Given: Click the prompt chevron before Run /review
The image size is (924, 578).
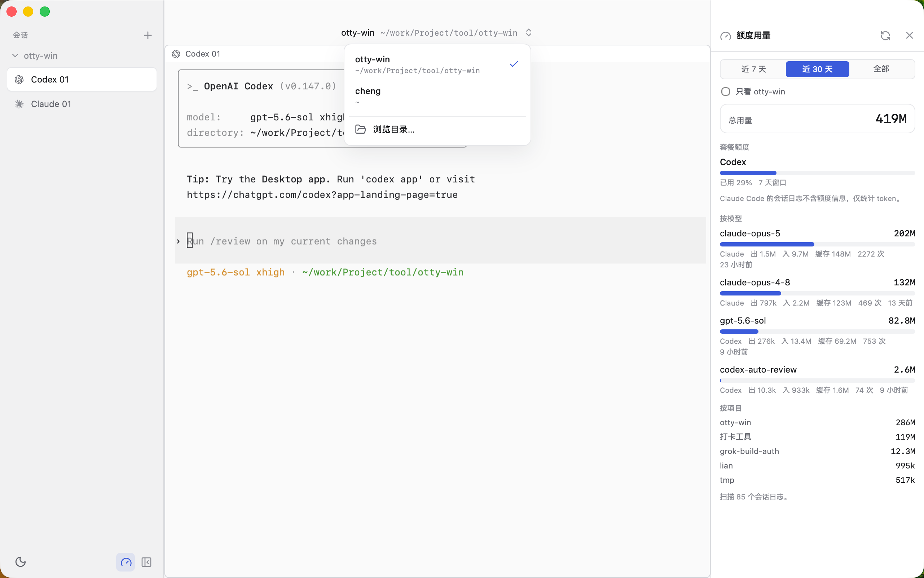Looking at the screenshot, I should pyautogui.click(x=178, y=241).
